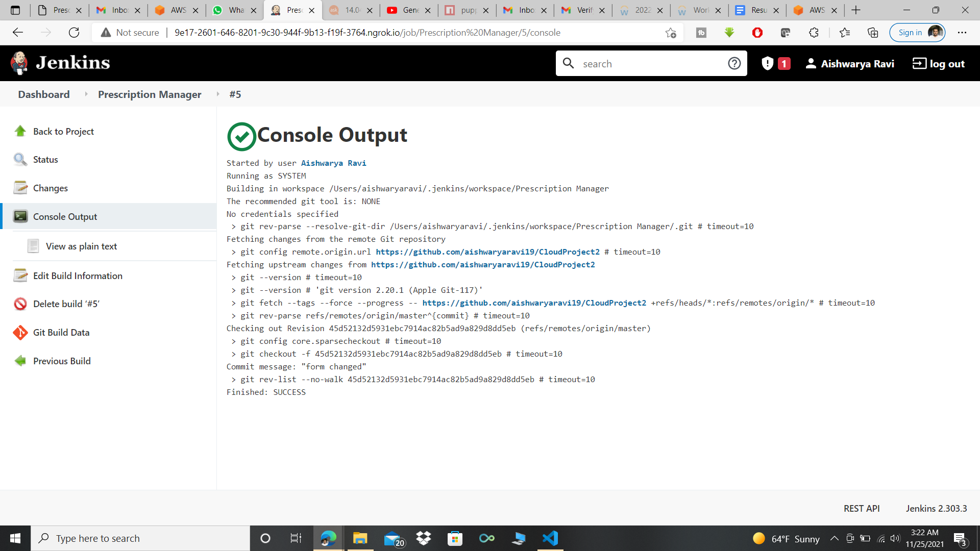Screen dimensions: 980x551
Task: Click the Changes notepad icon
Action: [20, 188]
